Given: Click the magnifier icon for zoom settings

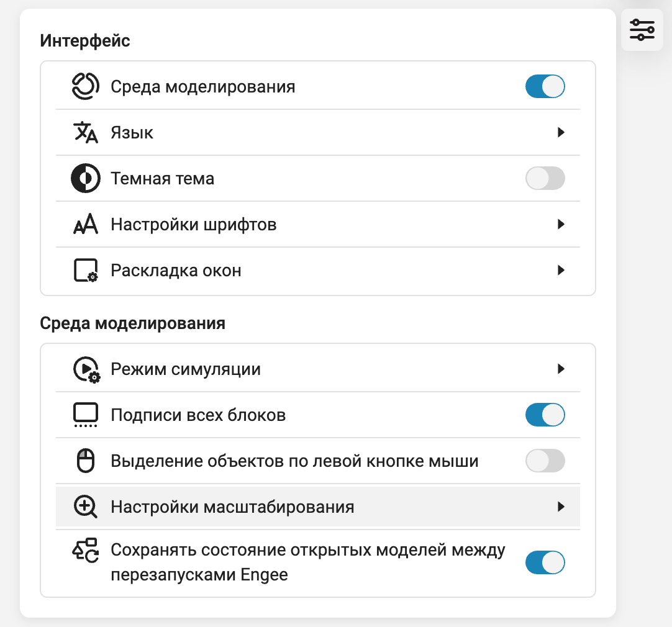Looking at the screenshot, I should 85,507.
